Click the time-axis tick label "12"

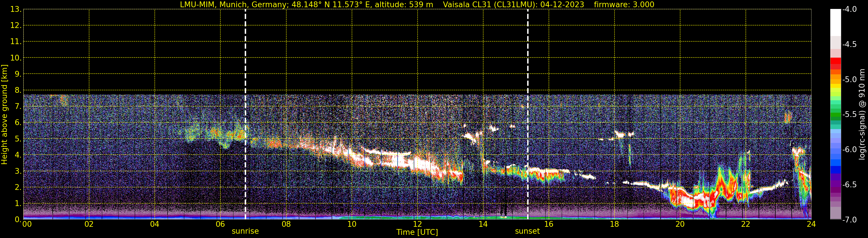417,224
